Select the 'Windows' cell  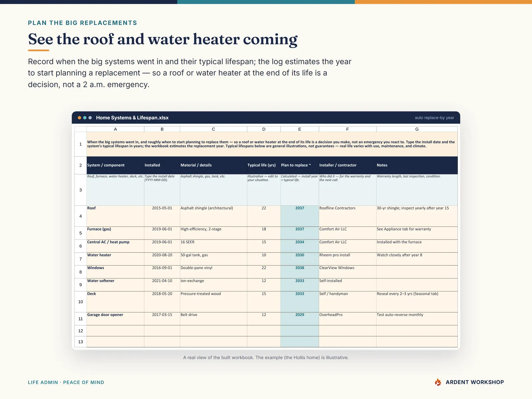coord(115,272)
